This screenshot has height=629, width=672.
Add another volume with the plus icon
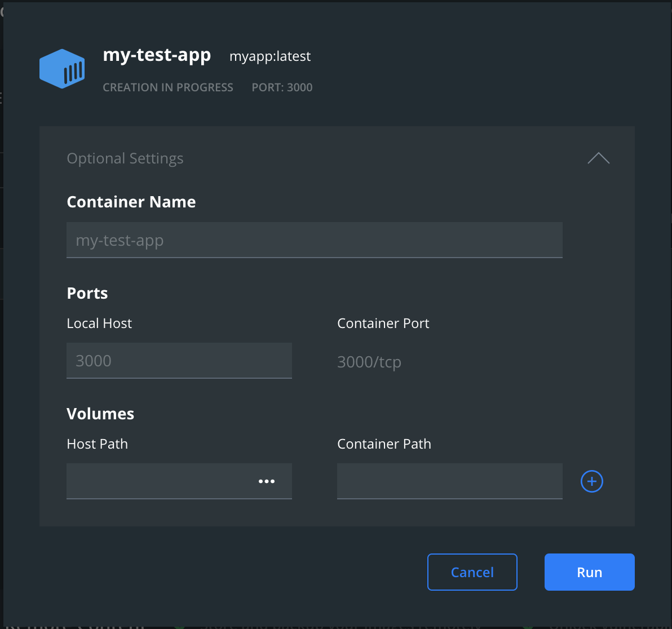(x=591, y=481)
